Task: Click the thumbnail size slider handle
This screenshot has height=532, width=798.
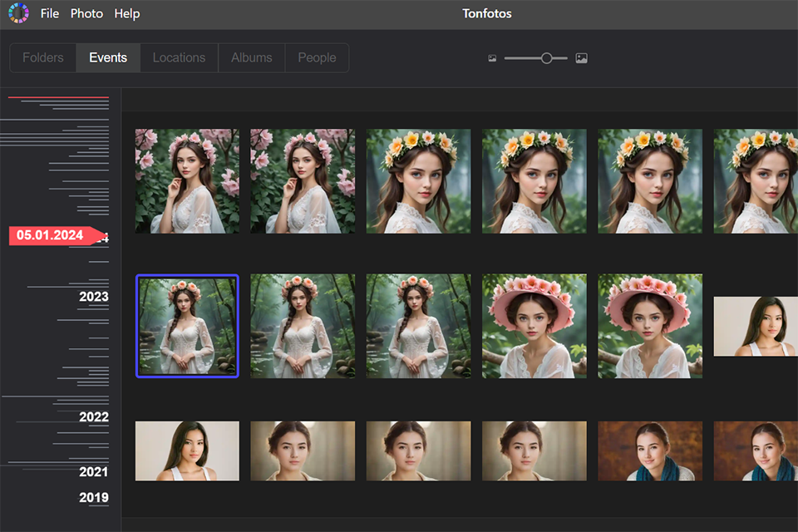Action: tap(546, 57)
